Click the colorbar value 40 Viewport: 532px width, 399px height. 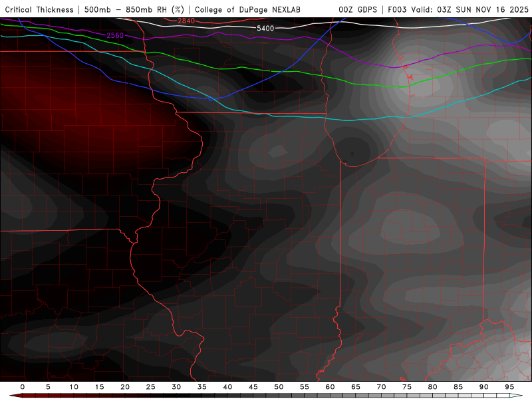(x=227, y=387)
